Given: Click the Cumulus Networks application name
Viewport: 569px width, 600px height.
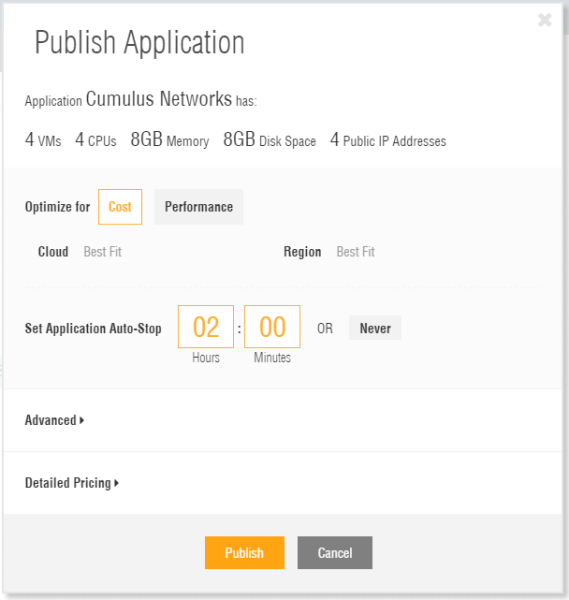Looking at the screenshot, I should point(159,99).
